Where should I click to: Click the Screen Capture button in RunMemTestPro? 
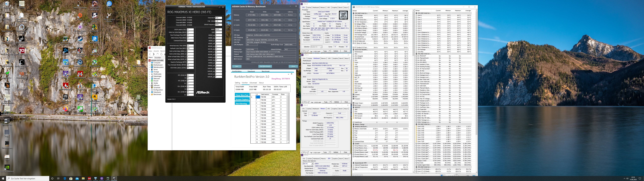pyautogui.click(x=242, y=99)
